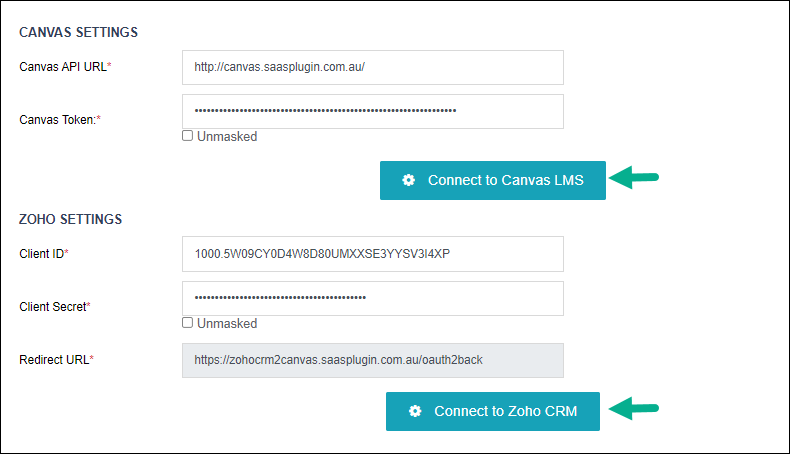This screenshot has width=790, height=454.
Task: Click the read-only Redirect URL field
Action: pos(373,360)
